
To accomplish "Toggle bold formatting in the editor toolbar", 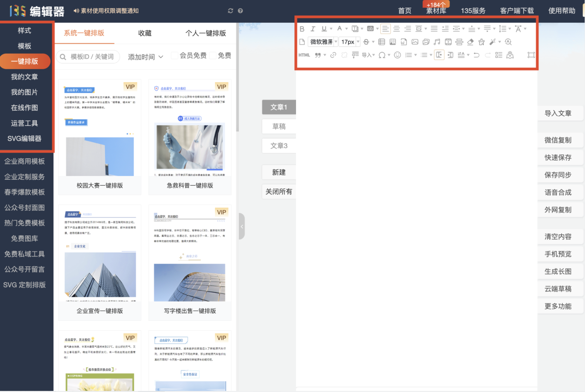I will [x=302, y=29].
